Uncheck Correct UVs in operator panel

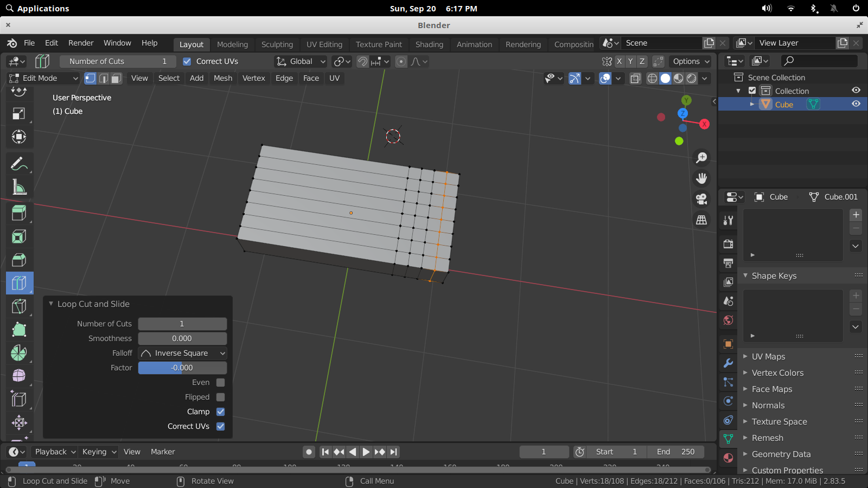tap(220, 426)
